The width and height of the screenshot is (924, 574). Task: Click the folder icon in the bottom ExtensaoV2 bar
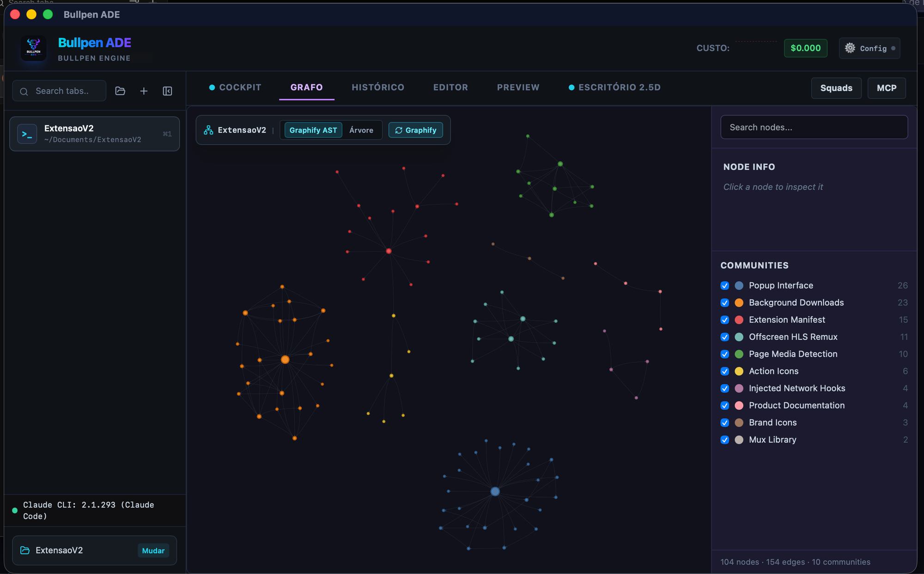tap(25, 550)
